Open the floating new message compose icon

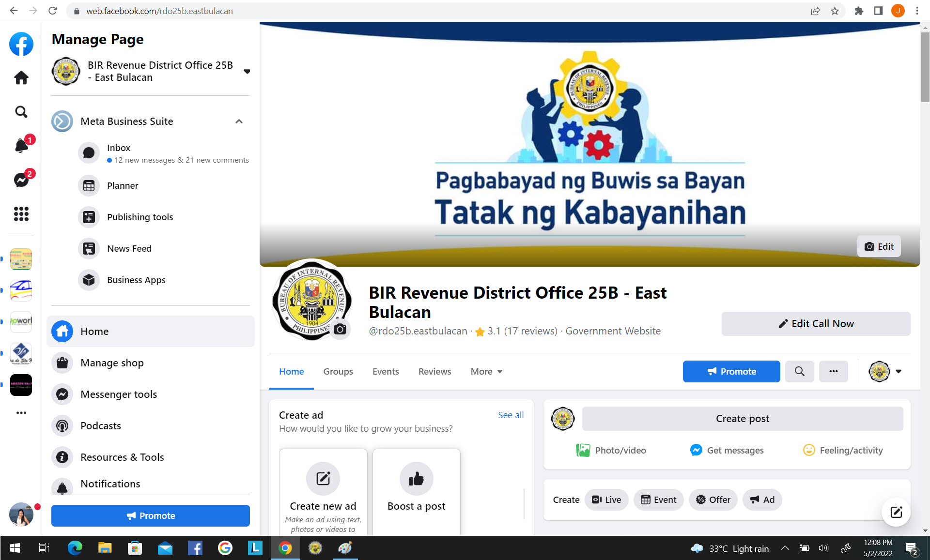tap(896, 512)
